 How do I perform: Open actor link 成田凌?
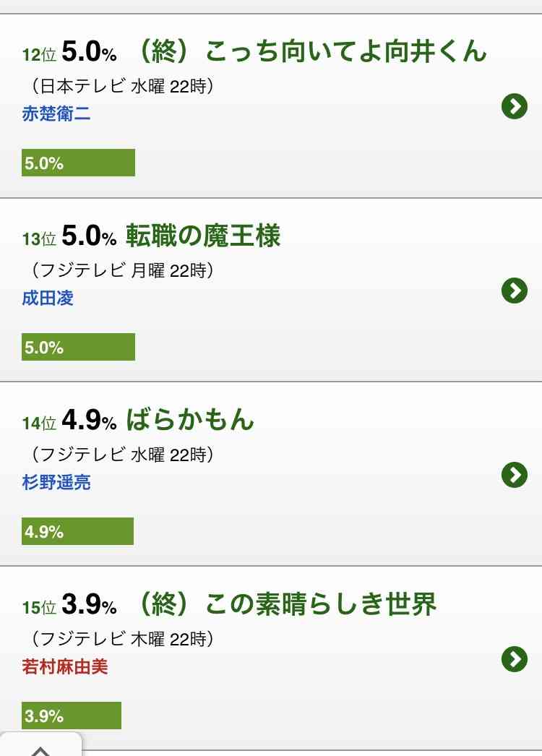tap(47, 298)
